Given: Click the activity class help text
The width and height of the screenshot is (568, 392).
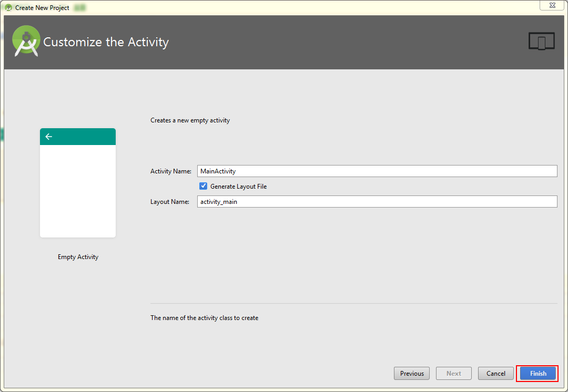Looking at the screenshot, I should pos(204,318).
